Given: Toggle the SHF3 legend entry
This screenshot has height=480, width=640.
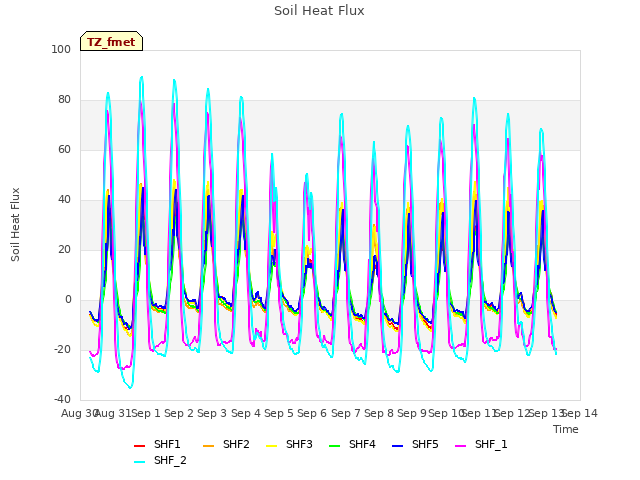Looking at the screenshot, I should coord(289,444).
